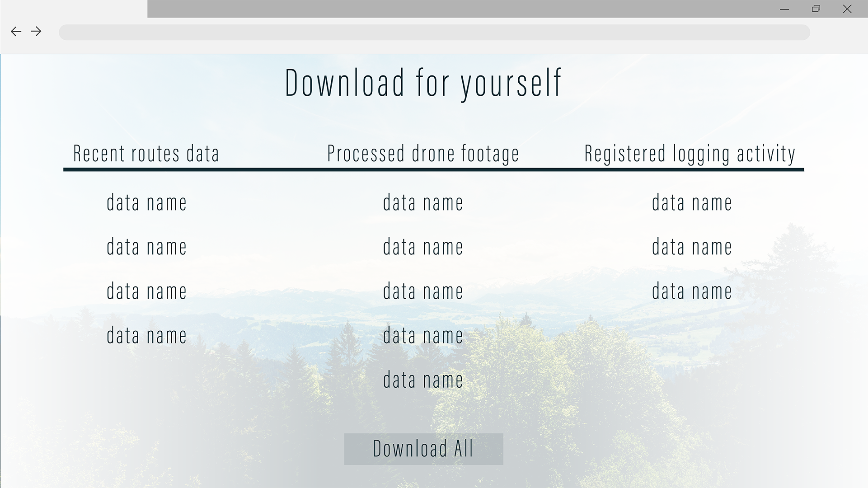Open first data name under Recent routes
868x488 pixels.
146,203
